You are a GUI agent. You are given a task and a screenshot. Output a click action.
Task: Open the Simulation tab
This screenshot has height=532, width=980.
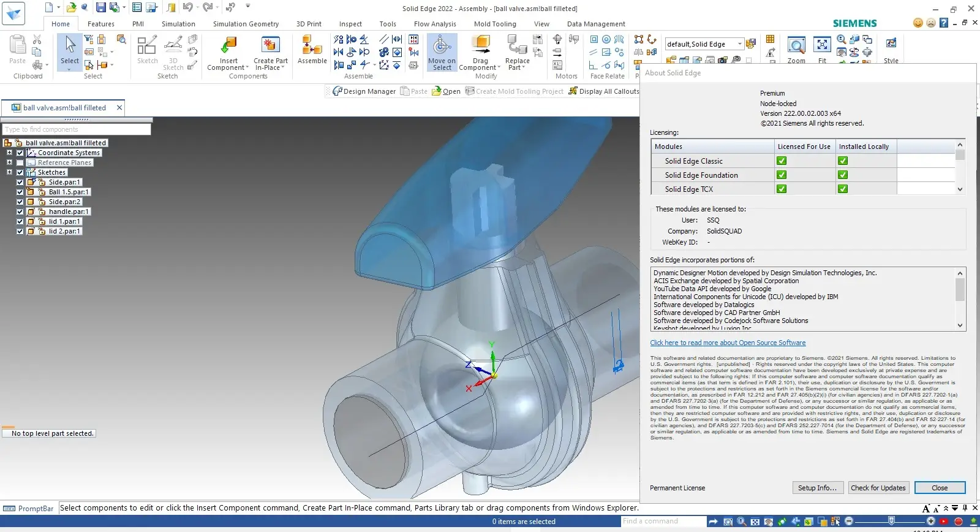tap(178, 24)
